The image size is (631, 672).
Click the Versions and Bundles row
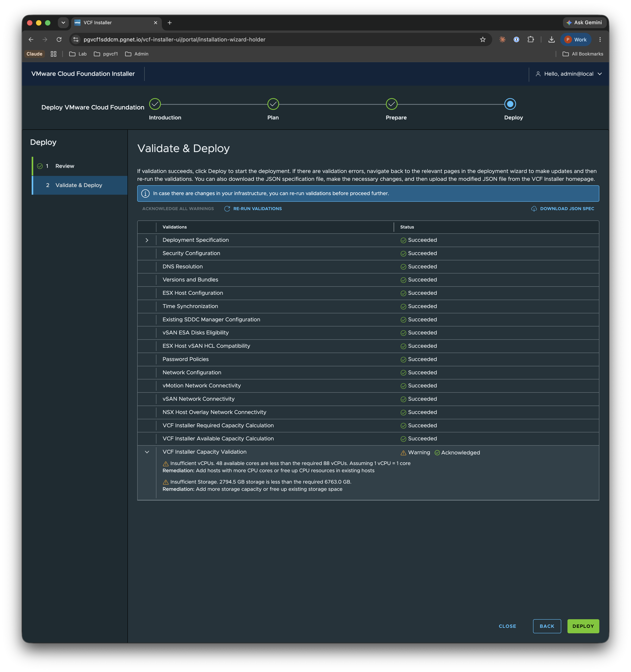pyautogui.click(x=368, y=280)
